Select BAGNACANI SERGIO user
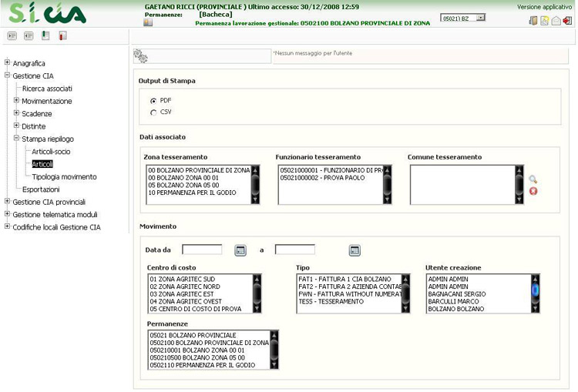Viewport: 578px width, 392px height. coord(457,294)
